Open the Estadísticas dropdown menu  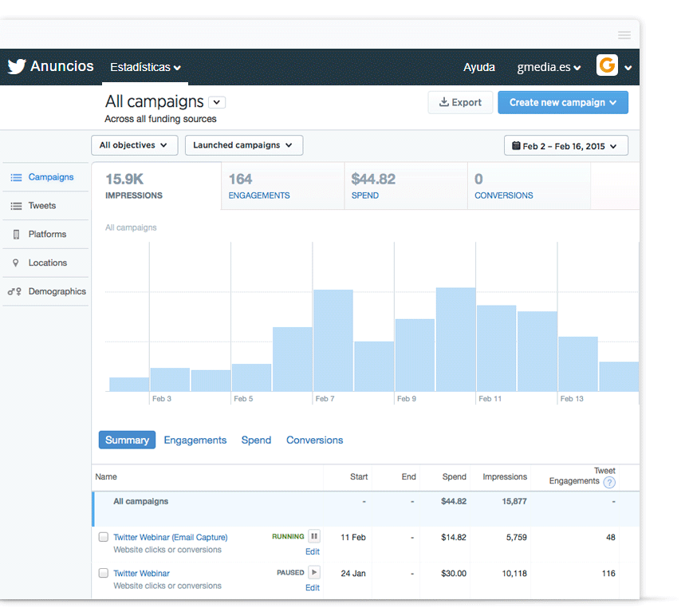pos(145,67)
